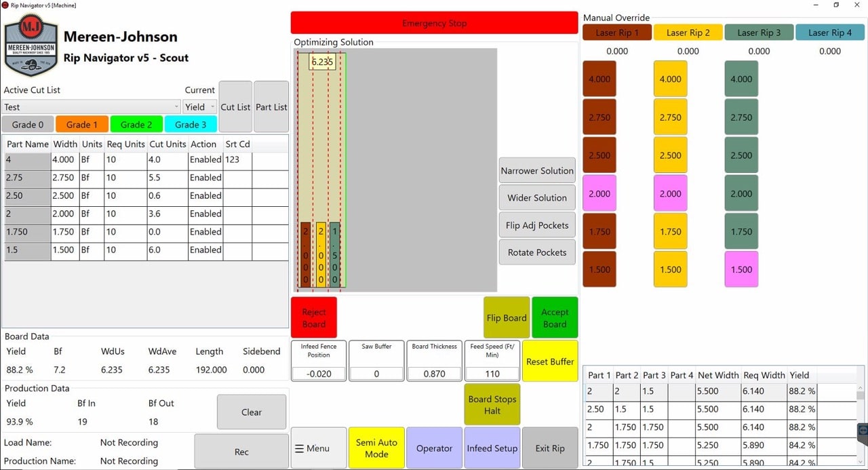Select the 2.750 tile under Laser Rip 2
868x470 pixels.
[671, 117]
